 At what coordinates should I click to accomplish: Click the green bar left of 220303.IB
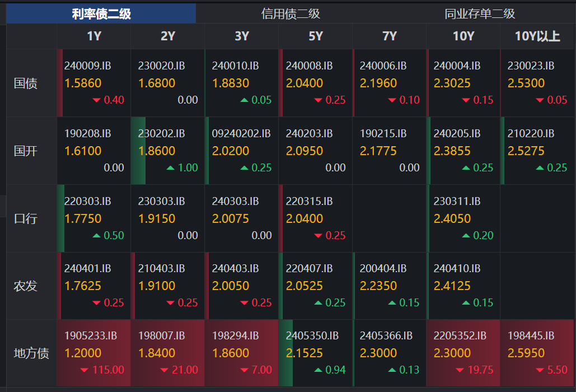tap(60, 218)
